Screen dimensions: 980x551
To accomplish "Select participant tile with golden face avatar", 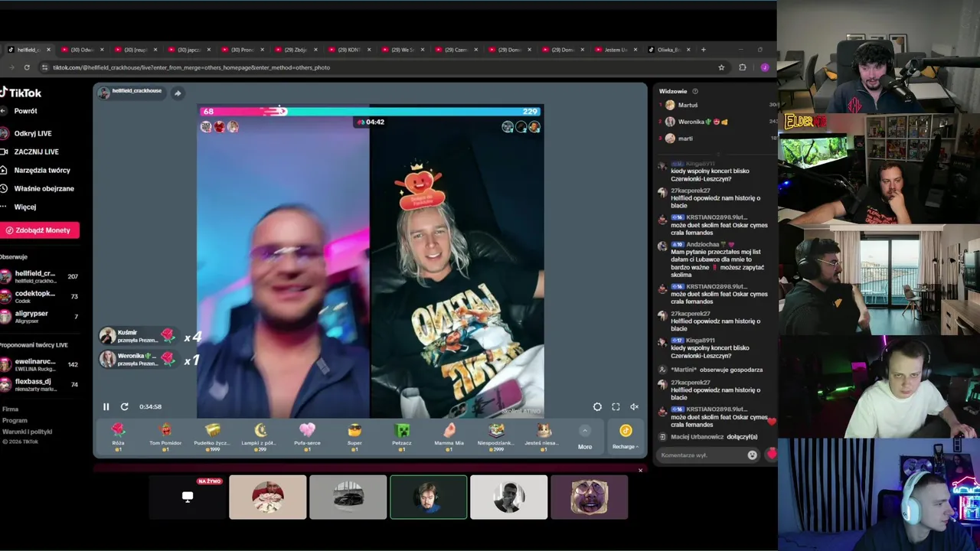I will (590, 497).
